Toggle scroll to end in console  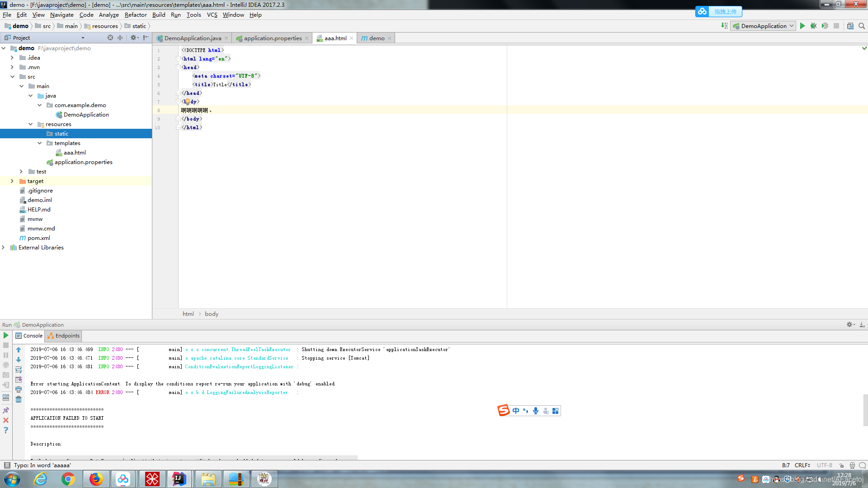pyautogui.click(x=19, y=380)
